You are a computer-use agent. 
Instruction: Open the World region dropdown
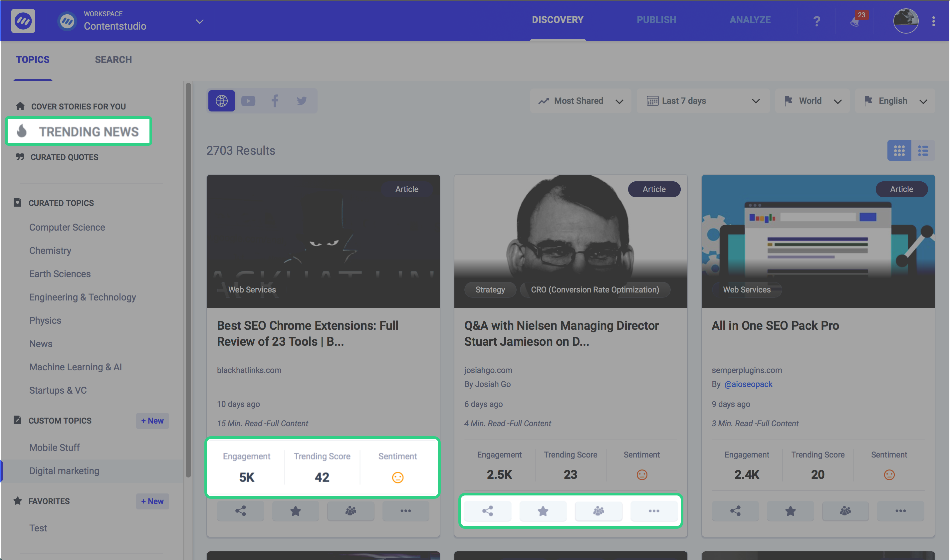(x=812, y=101)
